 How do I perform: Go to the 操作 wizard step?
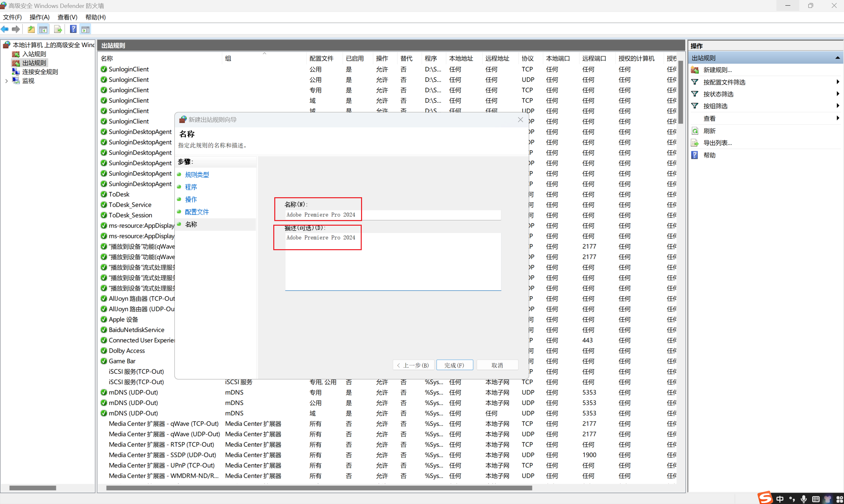pyautogui.click(x=191, y=199)
